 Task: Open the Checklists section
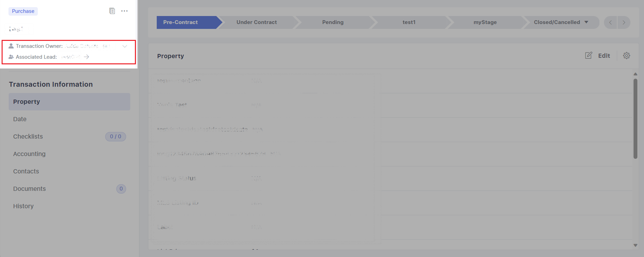point(70,136)
